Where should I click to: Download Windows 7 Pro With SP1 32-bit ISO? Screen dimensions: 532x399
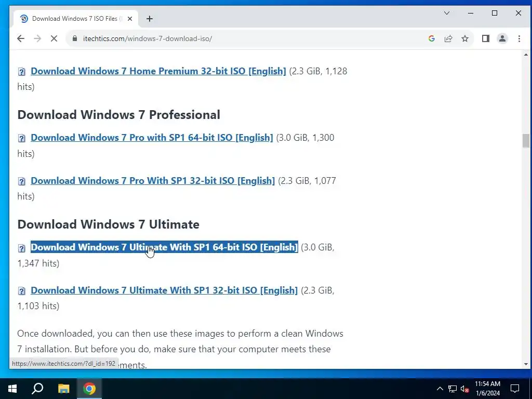click(x=153, y=181)
